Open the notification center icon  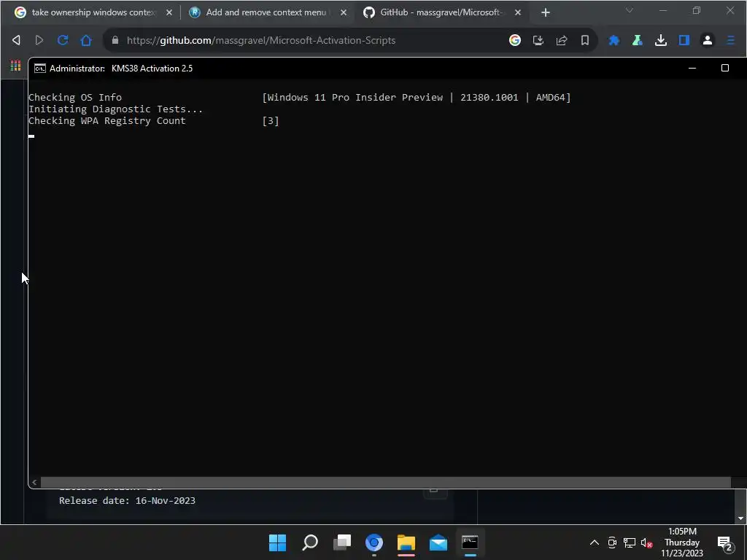click(724, 542)
